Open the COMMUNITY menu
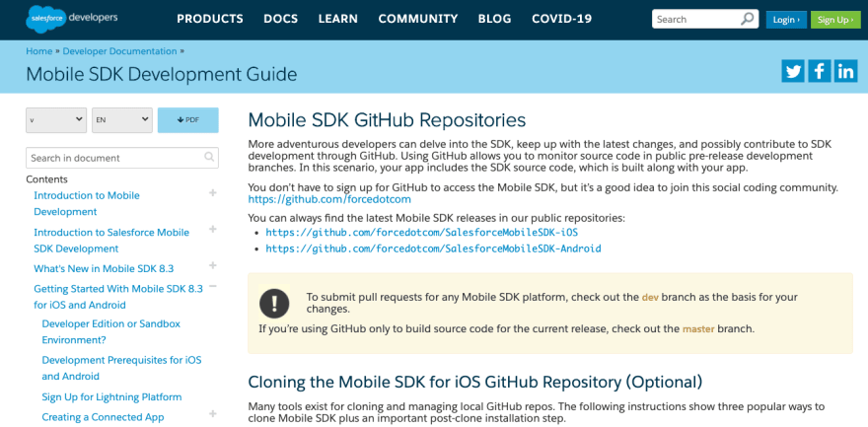The height and width of the screenshot is (427, 868). click(x=418, y=19)
